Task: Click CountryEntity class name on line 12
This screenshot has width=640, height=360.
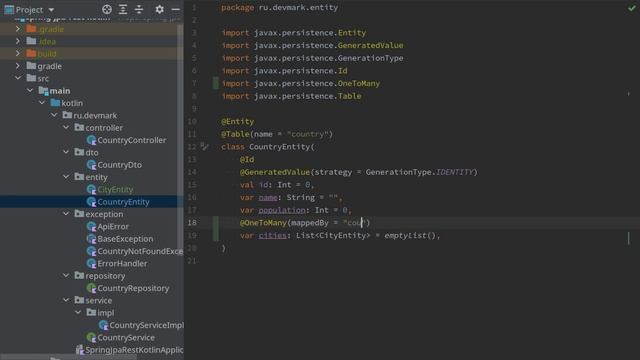Action: tap(280, 147)
